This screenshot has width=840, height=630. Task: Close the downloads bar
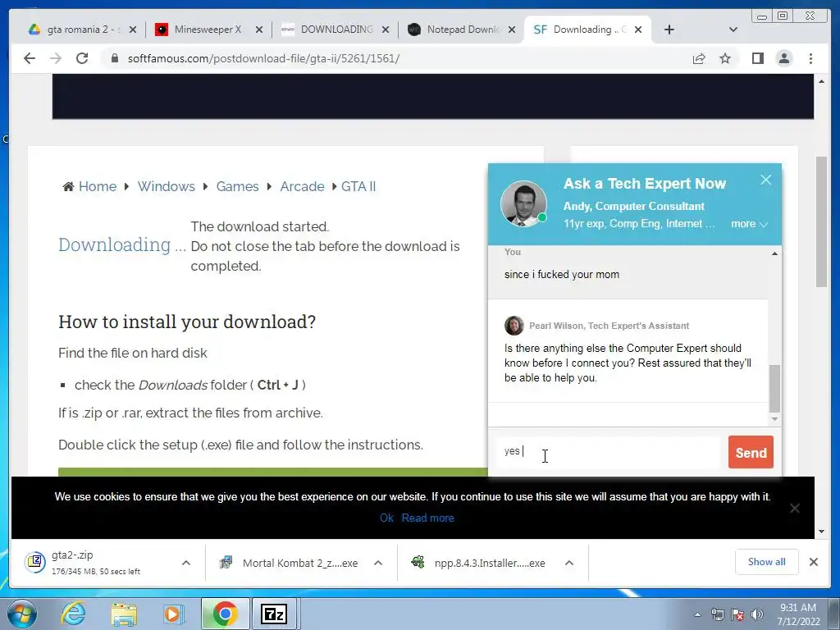[813, 561]
